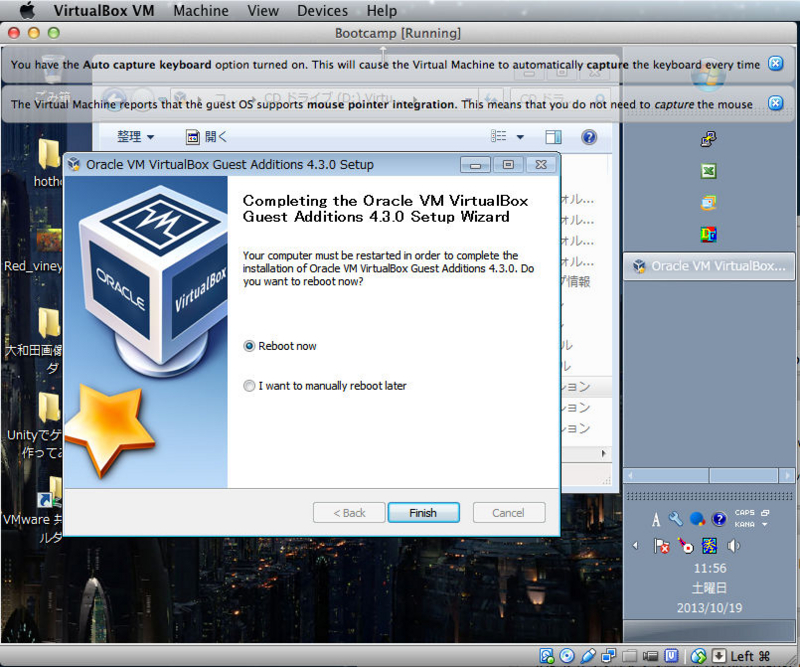Open the language bar options small arrow
Viewport: 800px width, 667px height.
point(764,525)
